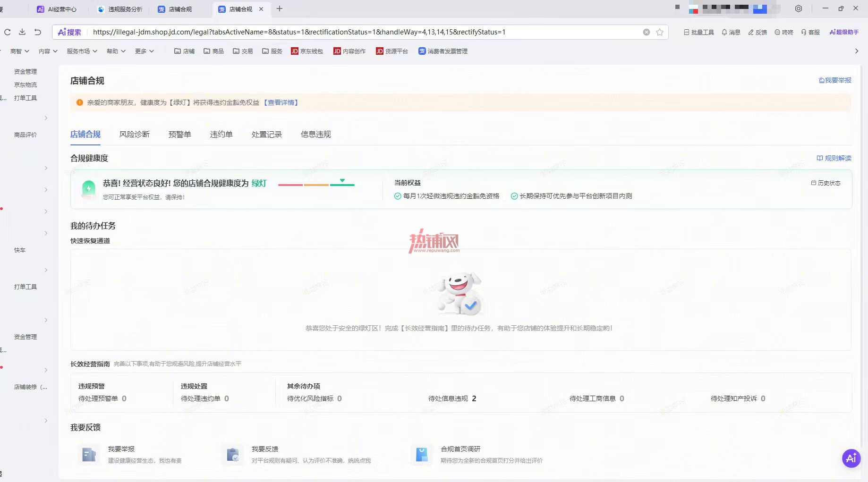Expand the 帮助 menu
The image size is (868, 482).
(x=116, y=51)
